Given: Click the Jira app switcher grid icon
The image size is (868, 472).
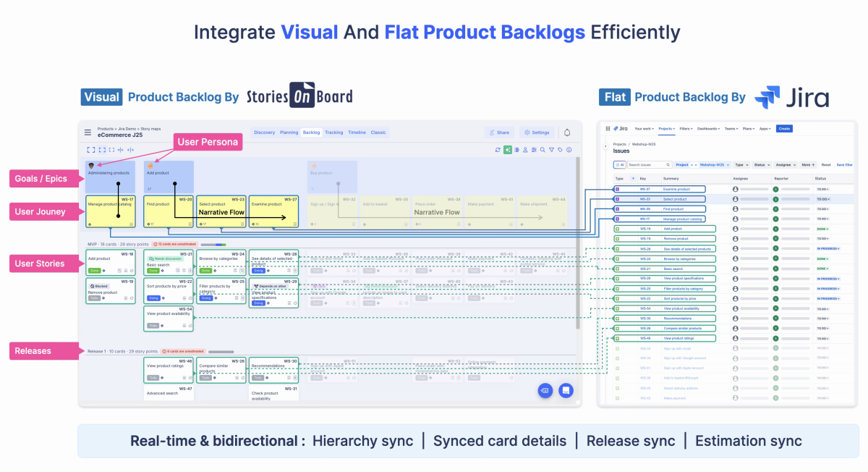Looking at the screenshot, I should tap(608, 129).
